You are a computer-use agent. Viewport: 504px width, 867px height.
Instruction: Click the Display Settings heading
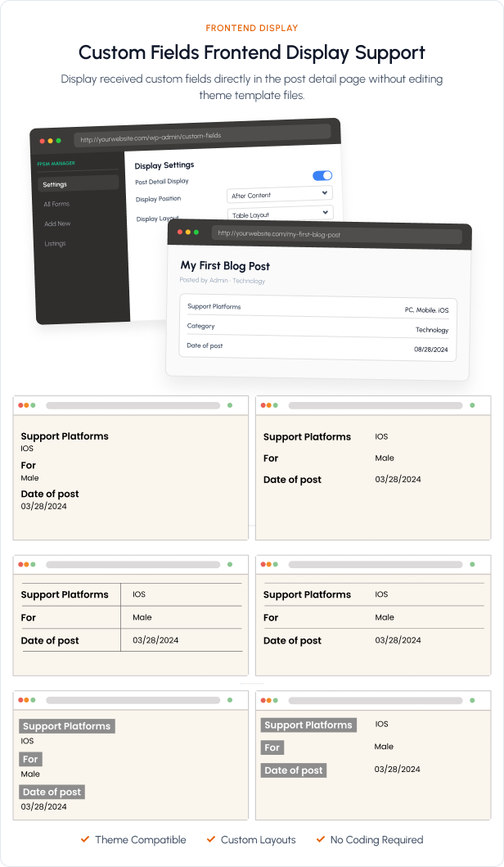tap(164, 165)
